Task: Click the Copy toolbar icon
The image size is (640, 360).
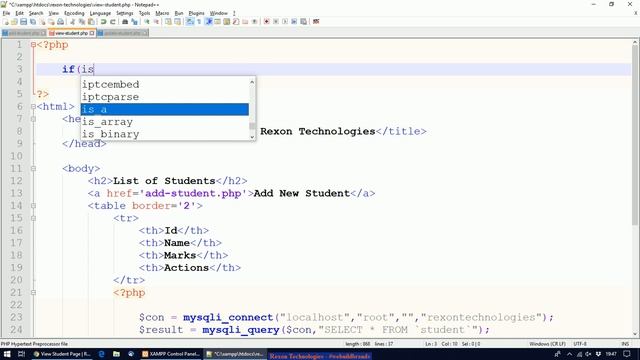Action: point(82,22)
